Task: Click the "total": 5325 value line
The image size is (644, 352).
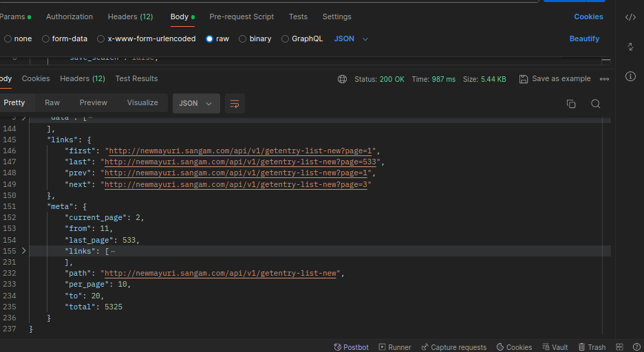Action: pyautogui.click(x=94, y=307)
